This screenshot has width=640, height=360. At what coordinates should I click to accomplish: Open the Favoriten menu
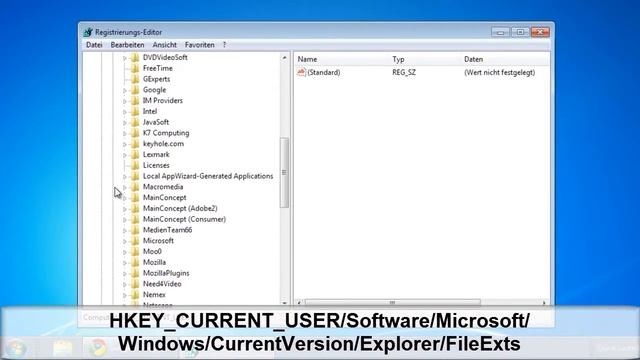(x=200, y=45)
